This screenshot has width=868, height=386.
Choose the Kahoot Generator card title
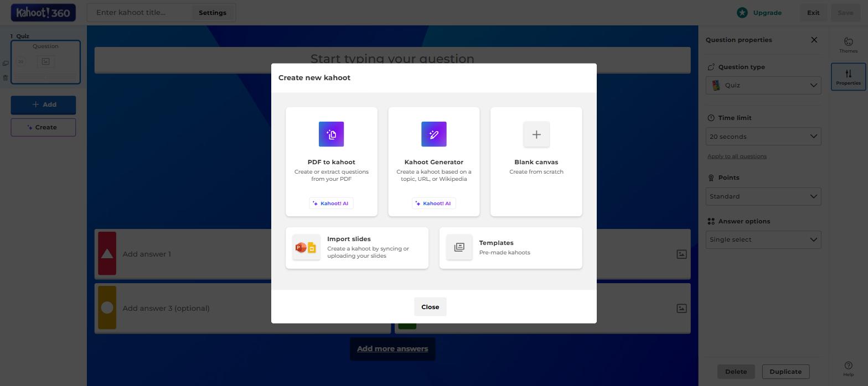[x=433, y=162]
